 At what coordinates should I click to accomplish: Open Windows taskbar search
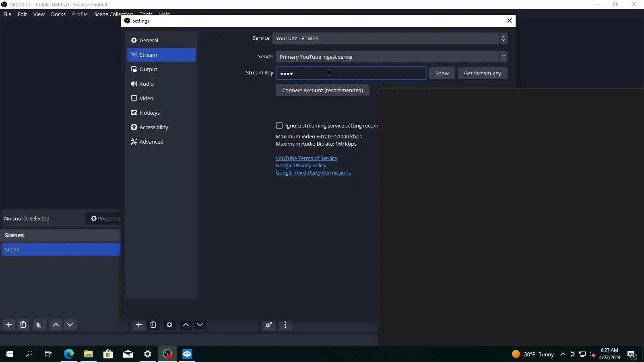click(x=29, y=354)
